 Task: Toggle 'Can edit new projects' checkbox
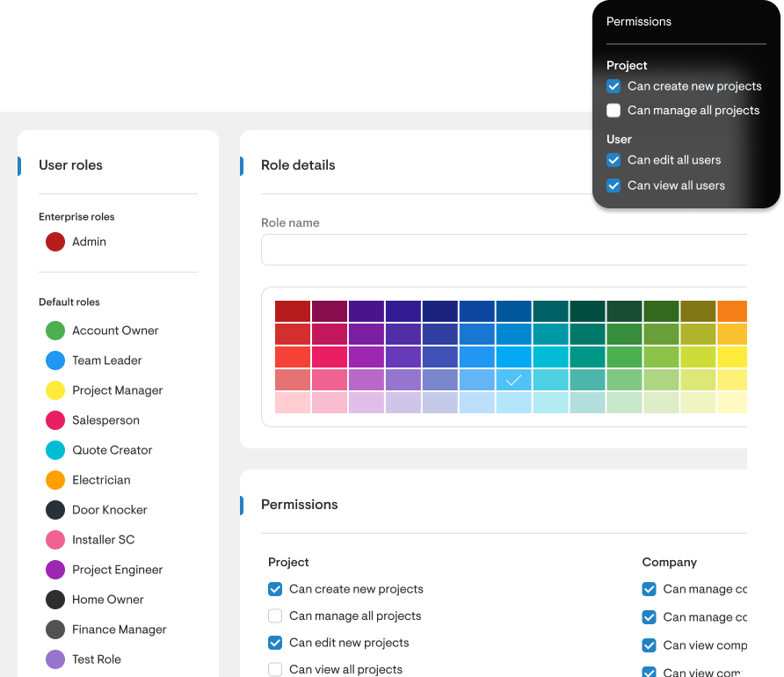coord(275,643)
